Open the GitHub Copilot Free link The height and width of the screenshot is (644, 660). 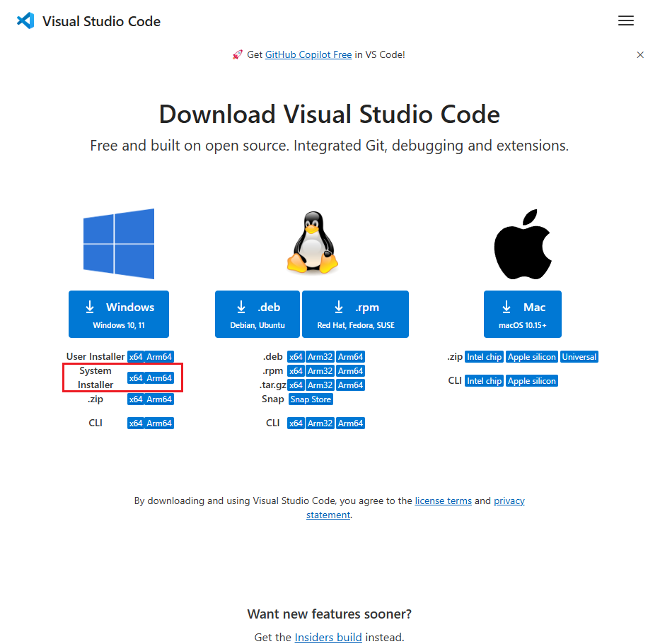coord(307,54)
